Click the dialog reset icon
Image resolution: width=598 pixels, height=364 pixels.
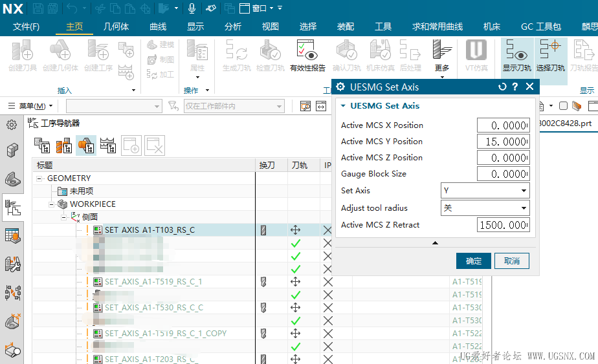(x=502, y=87)
